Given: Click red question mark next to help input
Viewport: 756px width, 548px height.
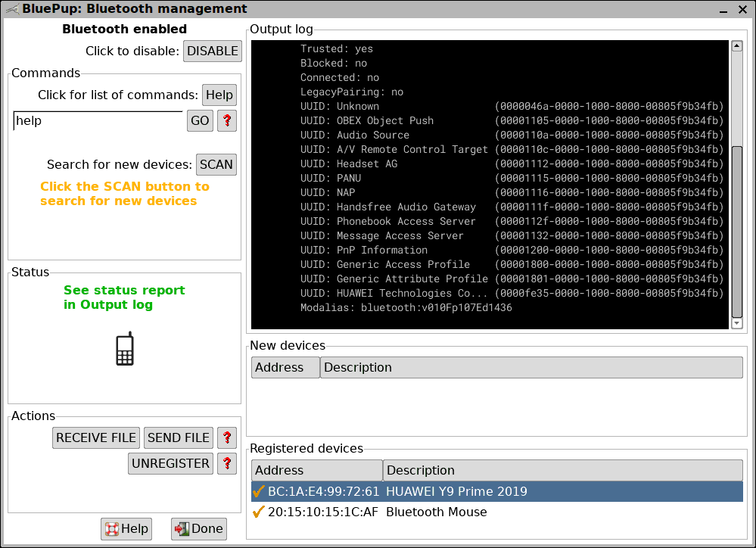Looking at the screenshot, I should 226,120.
